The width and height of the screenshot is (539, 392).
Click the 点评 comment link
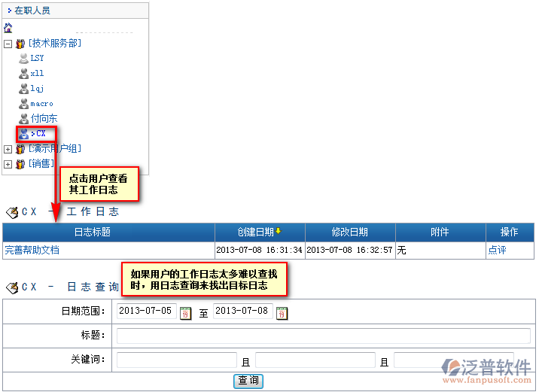[497, 250]
